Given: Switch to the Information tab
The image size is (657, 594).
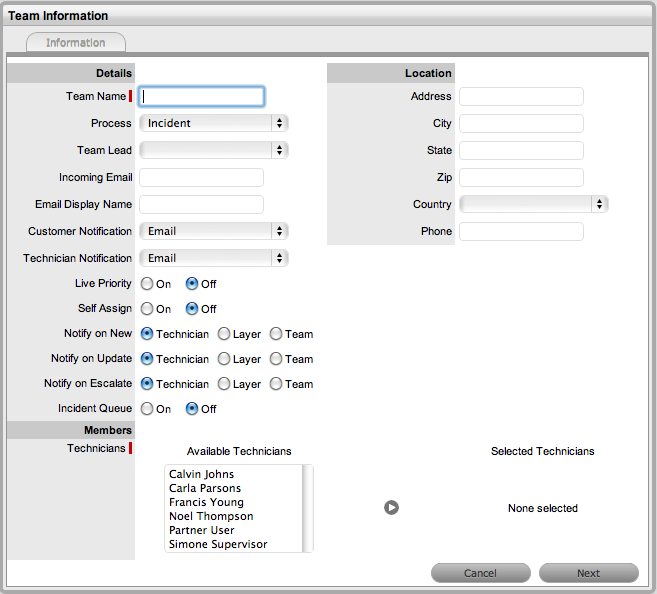Looking at the screenshot, I should (x=76, y=43).
